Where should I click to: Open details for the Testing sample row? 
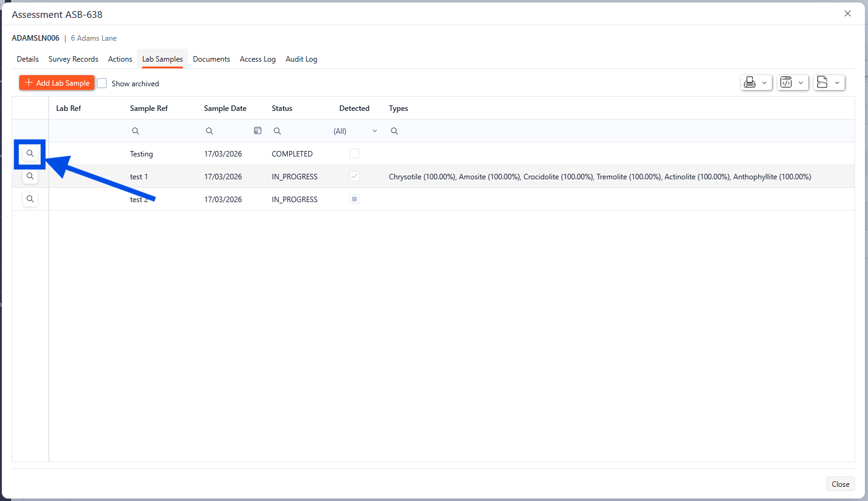tap(30, 153)
